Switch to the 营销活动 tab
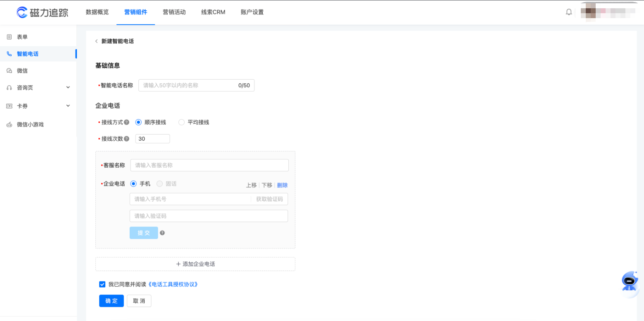This screenshot has width=644, height=321. (174, 12)
